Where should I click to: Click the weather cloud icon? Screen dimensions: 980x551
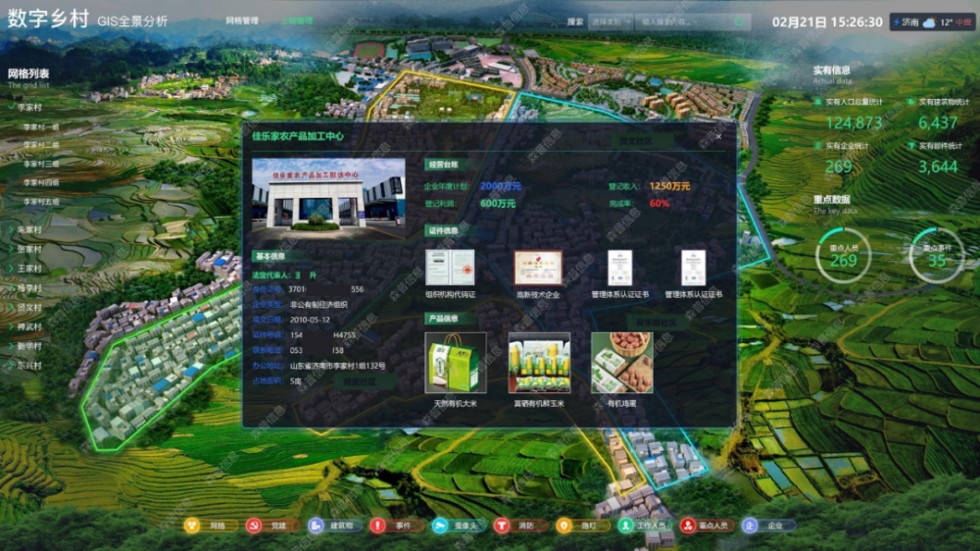pos(929,23)
